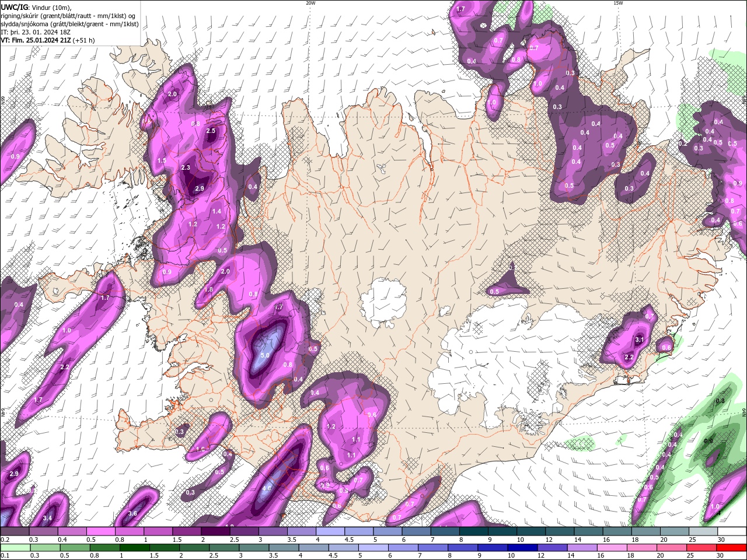Click the "0.2" label on the snow legend
The height and width of the screenshot is (560, 747).
pyautogui.click(x=5, y=540)
